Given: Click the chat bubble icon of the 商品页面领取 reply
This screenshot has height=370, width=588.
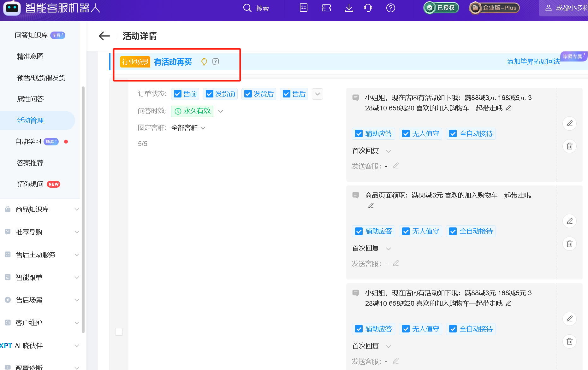Looking at the screenshot, I should click(356, 195).
